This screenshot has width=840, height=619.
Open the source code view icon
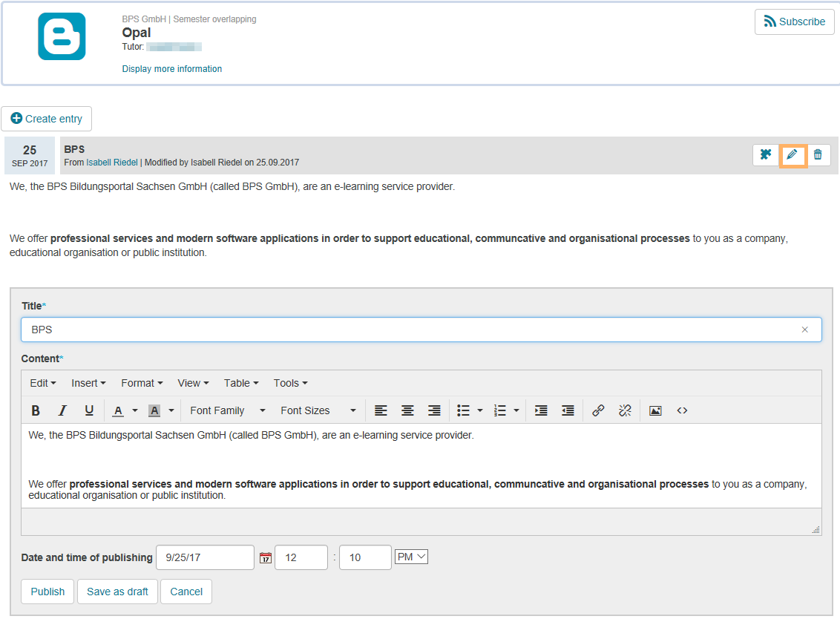[x=682, y=410]
